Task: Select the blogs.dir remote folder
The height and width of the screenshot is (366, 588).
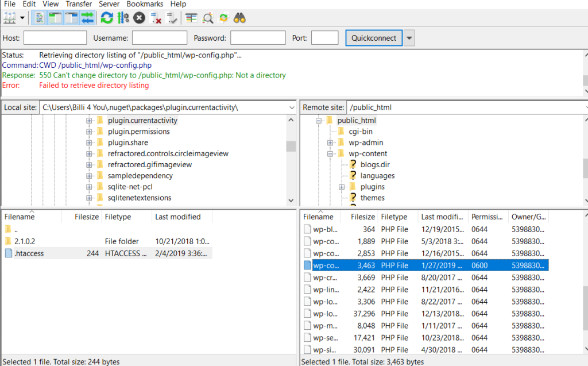Action: click(375, 164)
